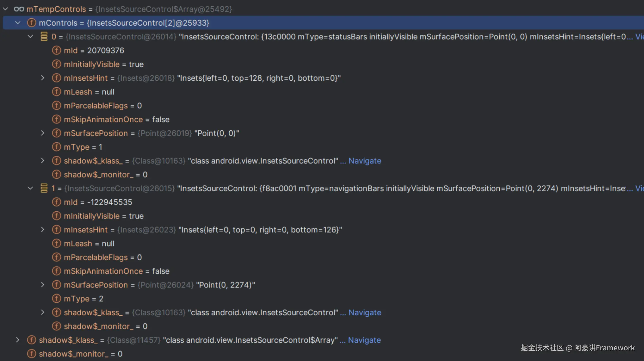Click field icon next to mLeash under element 1

tap(57, 243)
